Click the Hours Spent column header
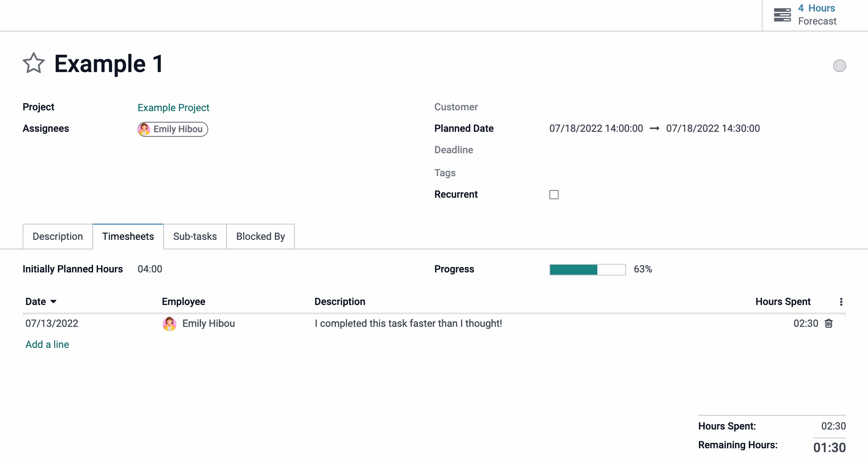This screenshot has height=459, width=868. pos(783,302)
